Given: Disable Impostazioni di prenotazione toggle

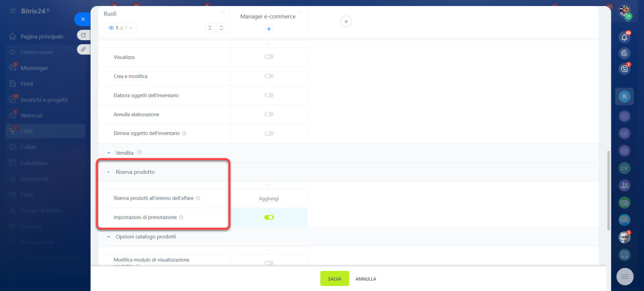Looking at the screenshot, I should tap(269, 218).
